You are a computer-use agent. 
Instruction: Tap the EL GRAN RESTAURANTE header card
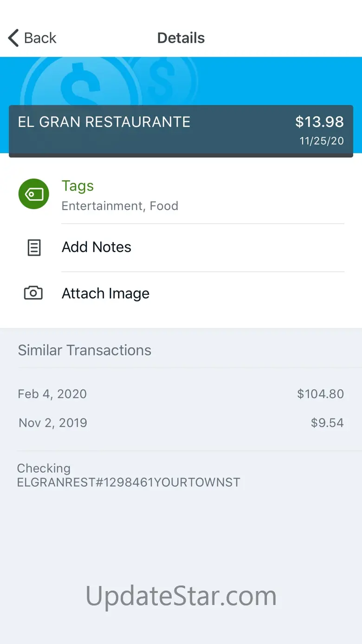181,131
